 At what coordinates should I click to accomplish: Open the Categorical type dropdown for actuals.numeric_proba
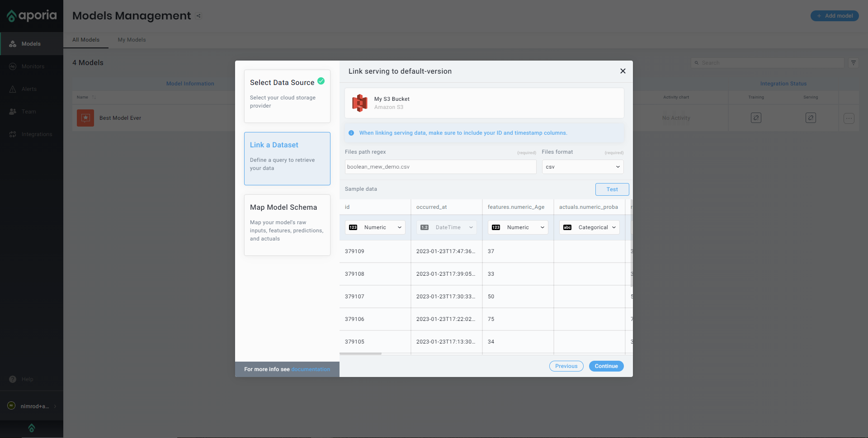[x=589, y=227]
